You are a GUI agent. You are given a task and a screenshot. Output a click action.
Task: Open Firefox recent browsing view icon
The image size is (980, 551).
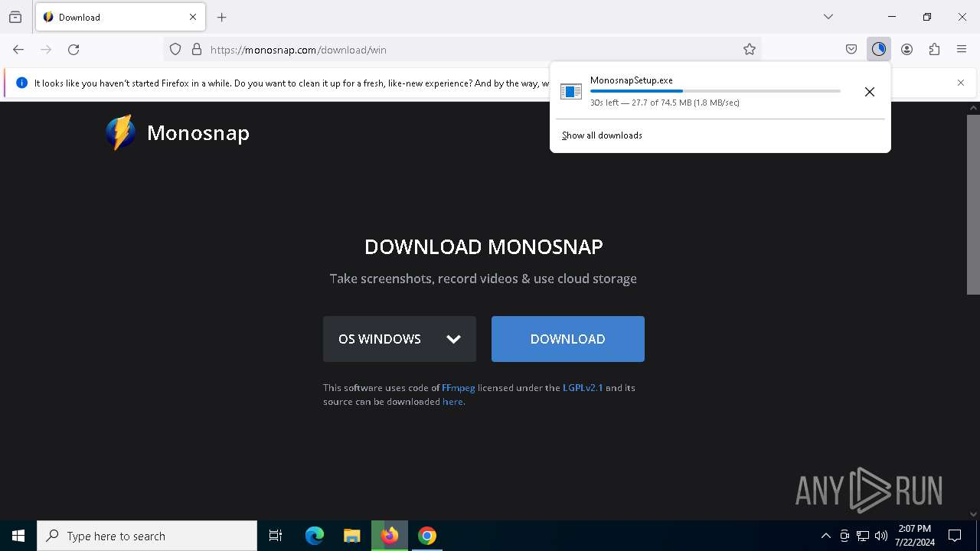click(15, 17)
